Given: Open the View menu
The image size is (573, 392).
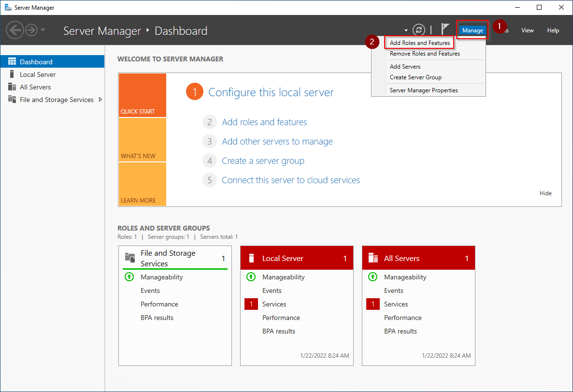Looking at the screenshot, I should tap(527, 30).
